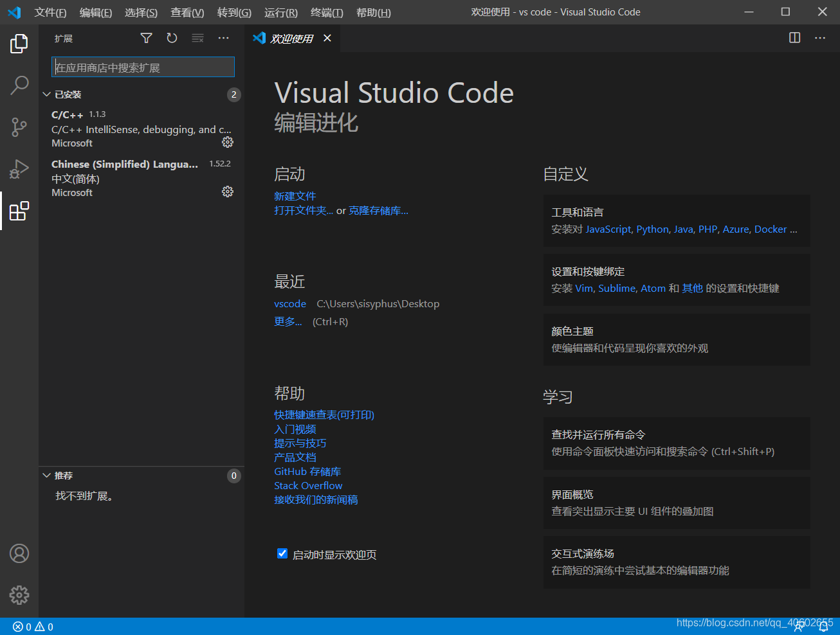Open manage gear for C/C++ extension
The height and width of the screenshot is (635, 840).
(x=228, y=142)
